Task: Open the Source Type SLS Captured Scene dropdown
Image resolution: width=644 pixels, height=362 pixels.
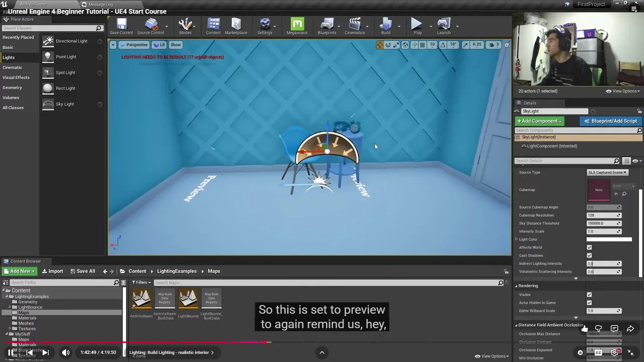Action: (x=607, y=172)
